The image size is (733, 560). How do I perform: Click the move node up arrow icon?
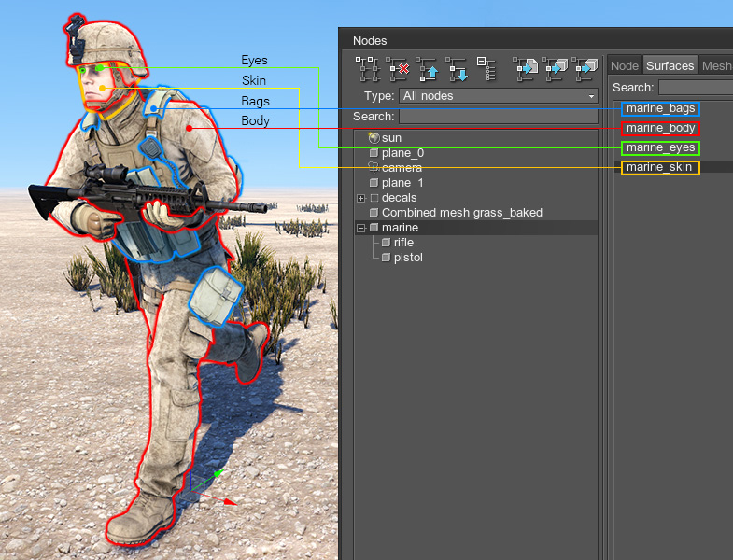tap(429, 67)
